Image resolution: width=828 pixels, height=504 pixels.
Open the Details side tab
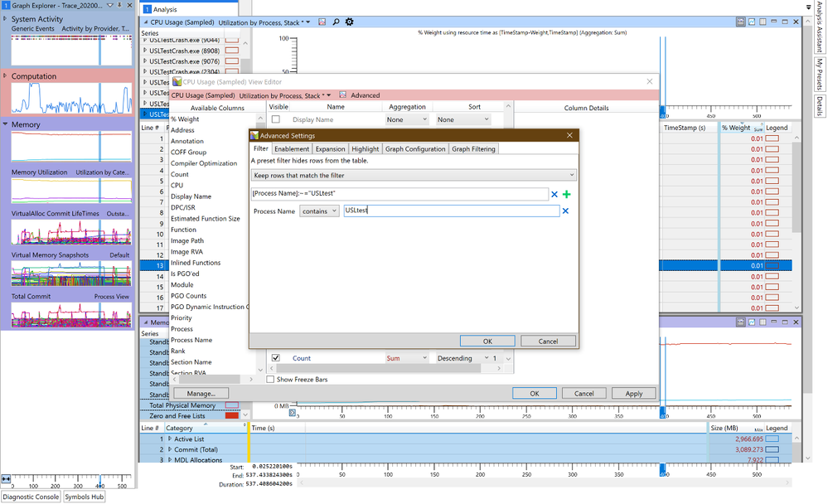click(819, 105)
